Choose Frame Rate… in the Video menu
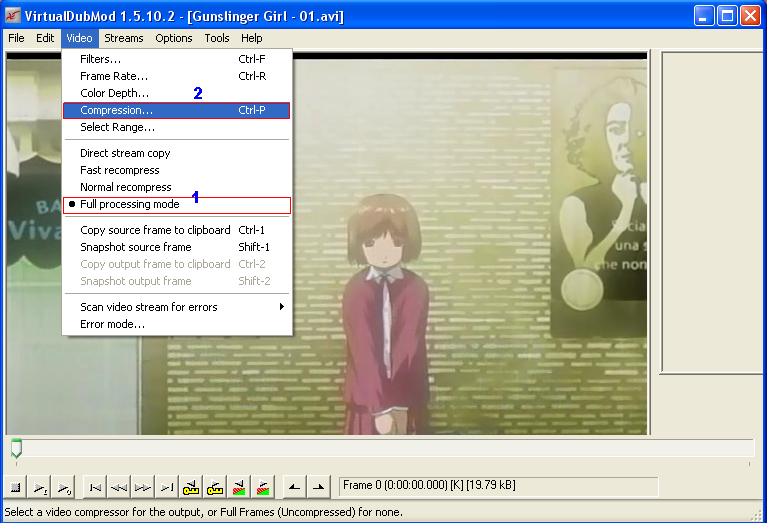Viewport: 767px width, 523px height. coord(177,76)
